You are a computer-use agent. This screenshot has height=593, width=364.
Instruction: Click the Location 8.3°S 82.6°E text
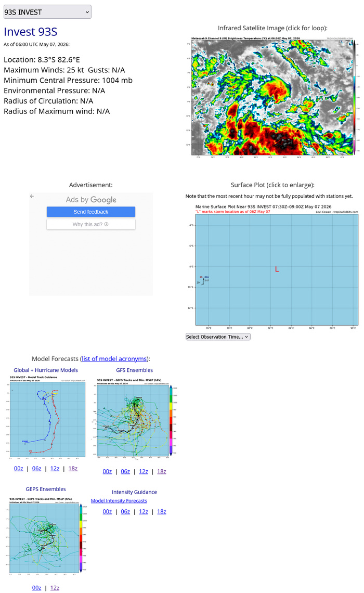(42, 60)
